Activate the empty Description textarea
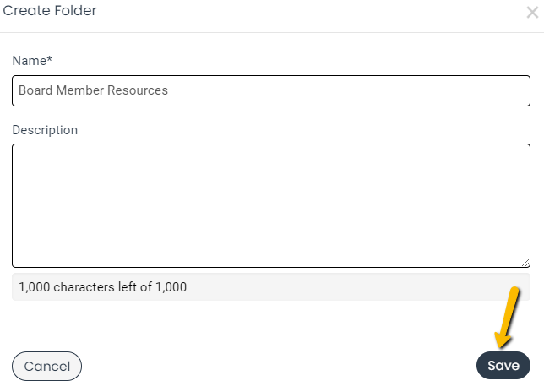The height and width of the screenshot is (392, 544). point(271,205)
